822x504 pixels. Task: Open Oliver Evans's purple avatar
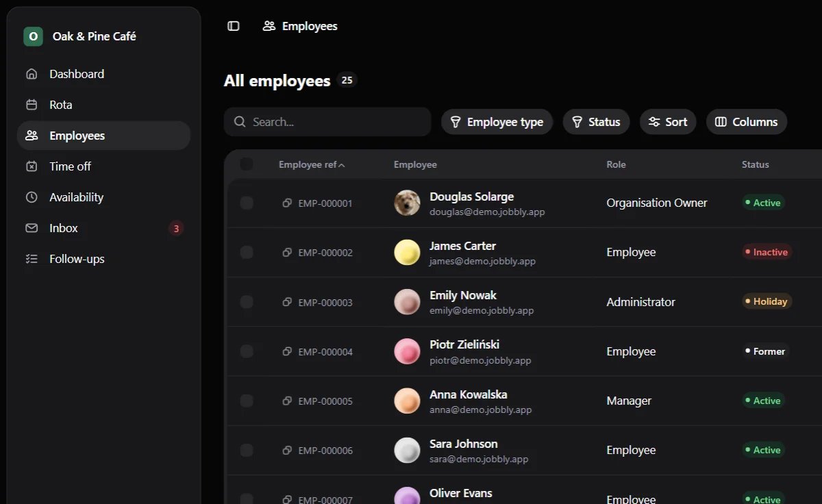[x=407, y=496]
